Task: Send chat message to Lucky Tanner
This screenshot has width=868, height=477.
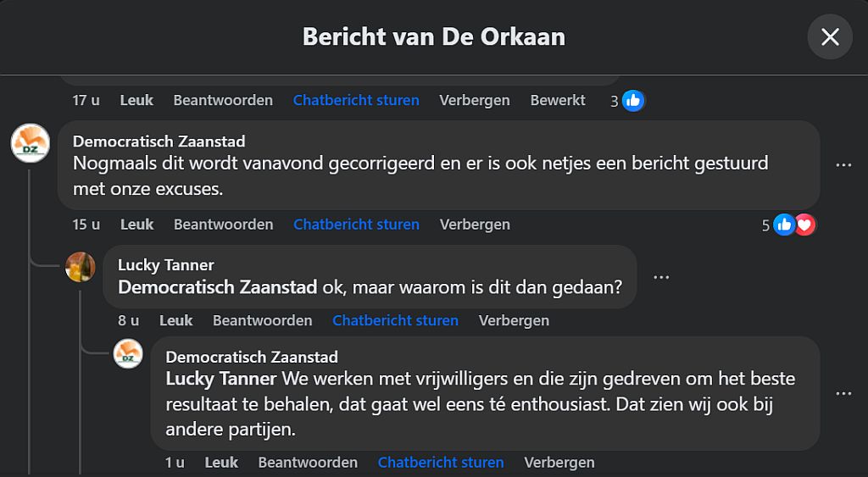Action: click(395, 320)
